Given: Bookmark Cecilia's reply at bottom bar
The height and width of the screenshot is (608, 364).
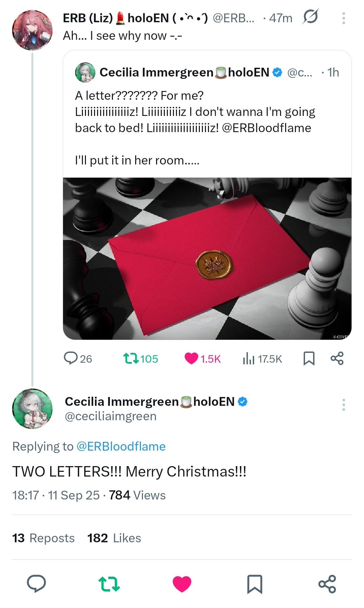Looking at the screenshot, I should pos(254,584).
